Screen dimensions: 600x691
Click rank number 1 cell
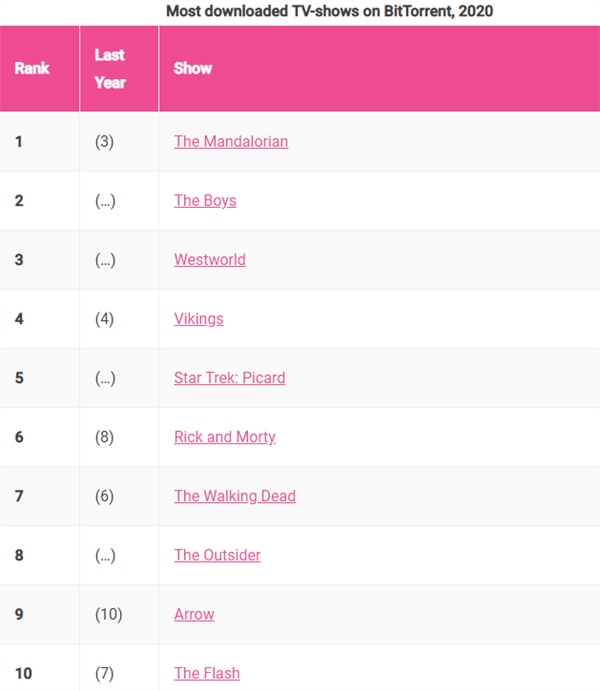[x=19, y=141]
